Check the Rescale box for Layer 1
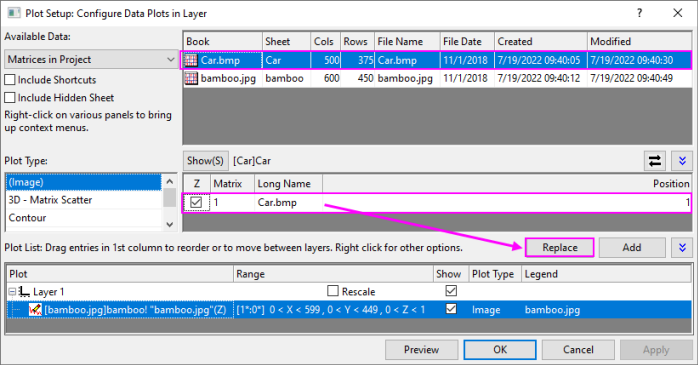This screenshot has height=365, width=698. (x=333, y=291)
